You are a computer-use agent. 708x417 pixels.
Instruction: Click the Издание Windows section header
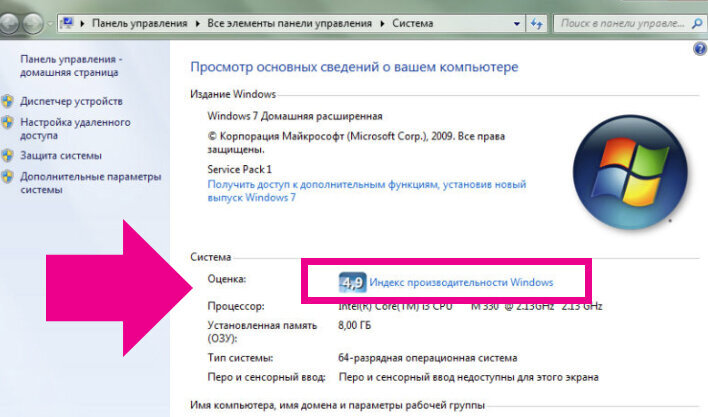233,94
